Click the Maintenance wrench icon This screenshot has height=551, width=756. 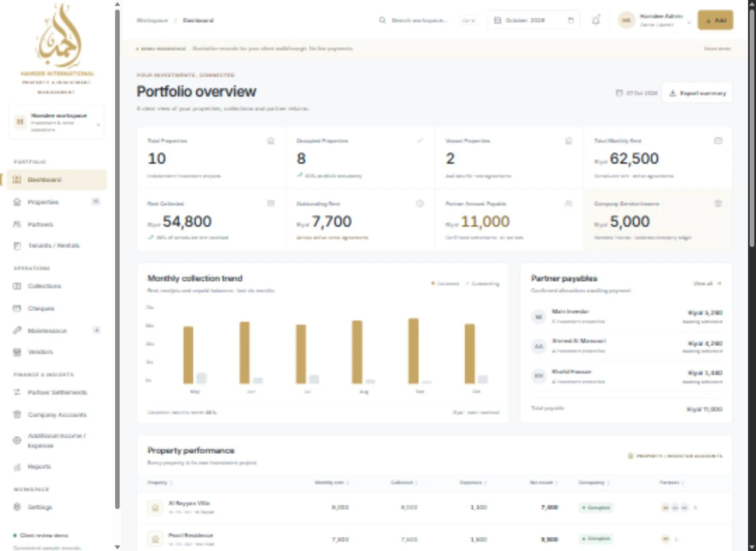17,330
